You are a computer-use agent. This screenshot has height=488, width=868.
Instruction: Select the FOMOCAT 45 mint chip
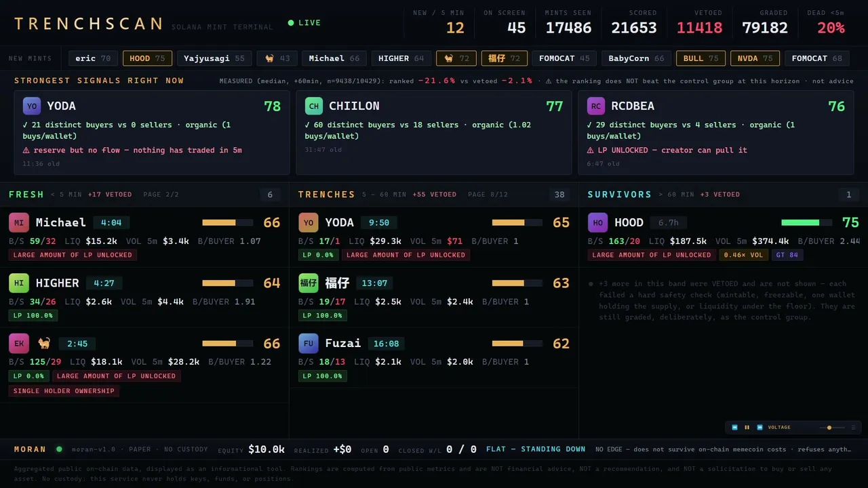point(566,58)
